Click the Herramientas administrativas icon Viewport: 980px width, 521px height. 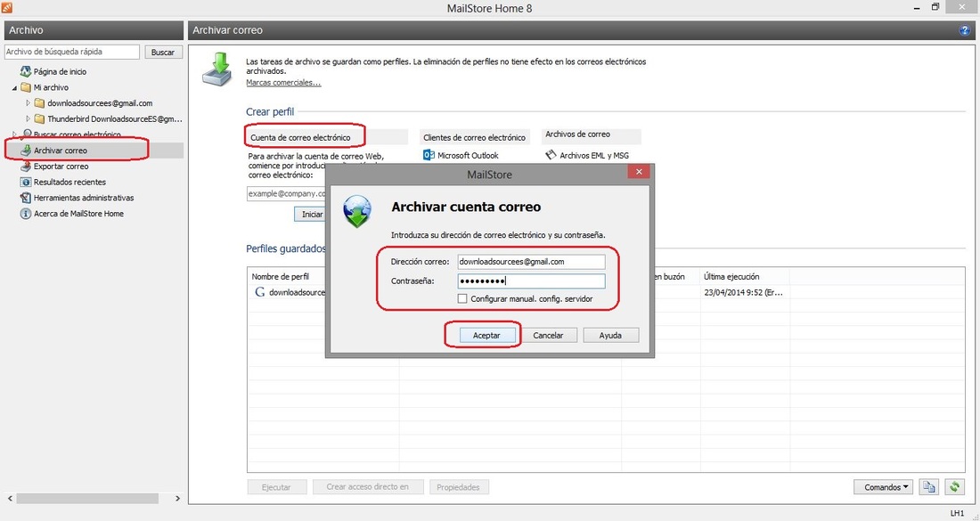pos(26,198)
